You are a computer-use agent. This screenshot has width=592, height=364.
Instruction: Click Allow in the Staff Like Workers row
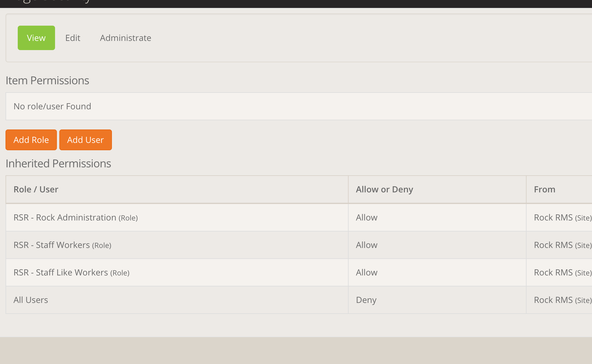tap(367, 272)
